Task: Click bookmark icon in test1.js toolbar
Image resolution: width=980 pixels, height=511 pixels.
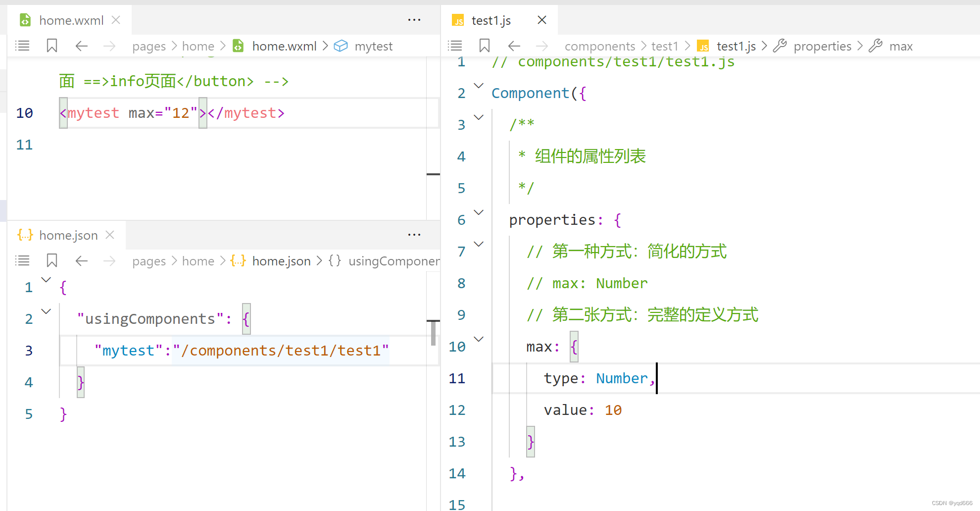Action: coord(485,46)
